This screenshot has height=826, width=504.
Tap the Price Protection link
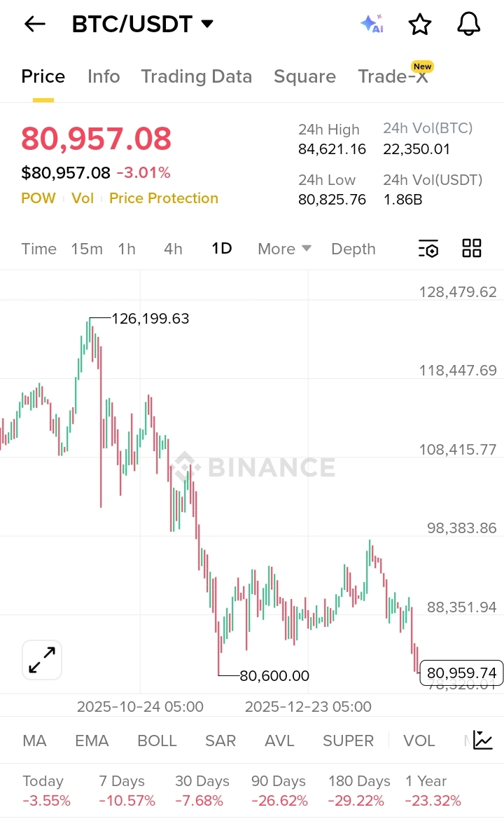(164, 198)
